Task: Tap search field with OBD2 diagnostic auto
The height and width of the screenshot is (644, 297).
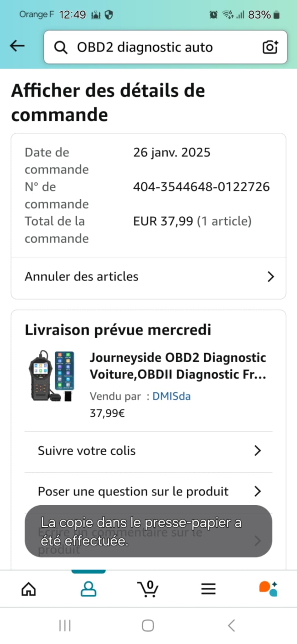Action: pyautogui.click(x=157, y=47)
